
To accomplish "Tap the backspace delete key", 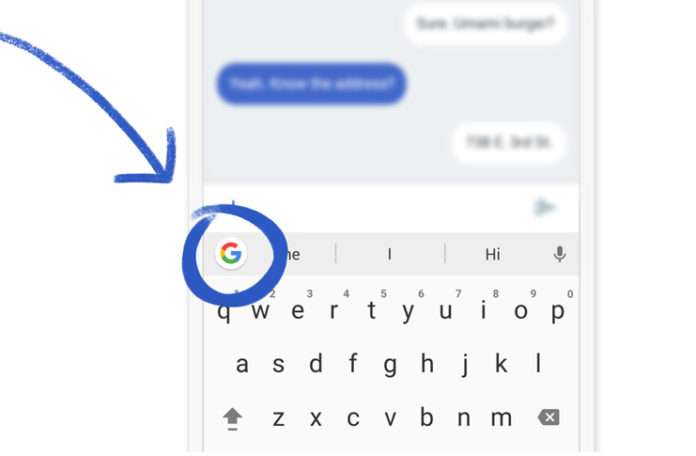I will click(549, 417).
